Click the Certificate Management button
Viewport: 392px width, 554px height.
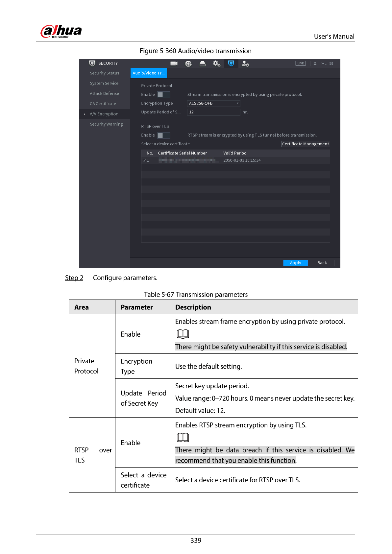[x=306, y=144]
